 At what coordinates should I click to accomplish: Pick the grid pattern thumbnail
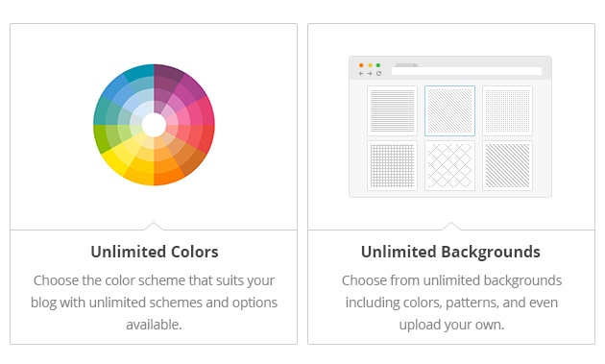(x=392, y=165)
